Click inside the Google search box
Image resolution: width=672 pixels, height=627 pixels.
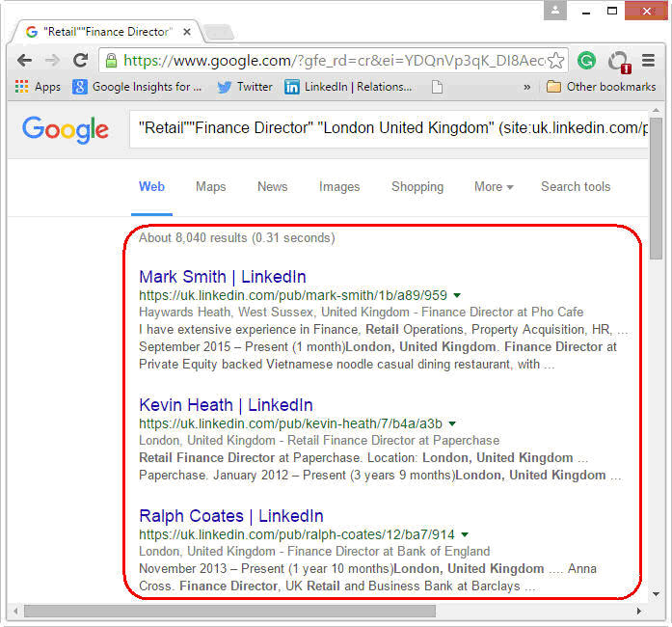click(389, 128)
